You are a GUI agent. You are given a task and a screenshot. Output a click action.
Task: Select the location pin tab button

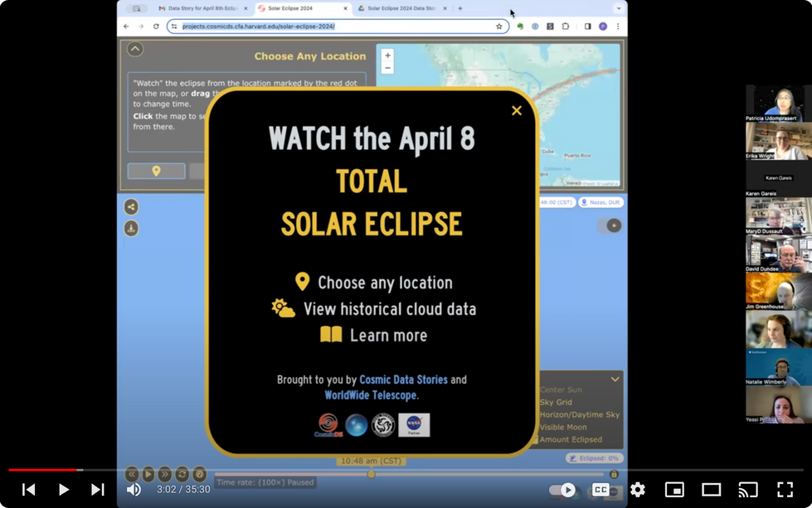click(x=157, y=172)
